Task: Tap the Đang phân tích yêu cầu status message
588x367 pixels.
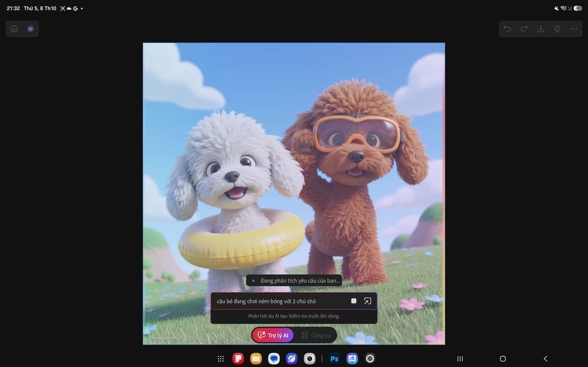Action: (x=294, y=281)
